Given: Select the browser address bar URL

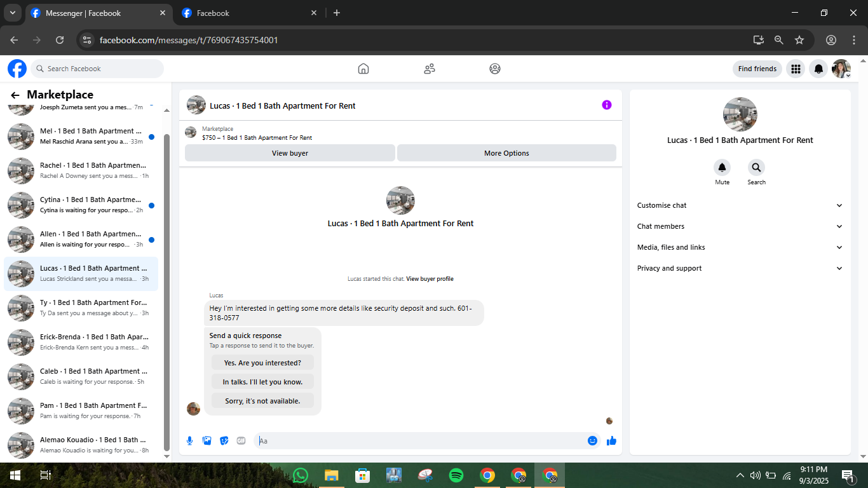Looking at the screenshot, I should click(189, 40).
